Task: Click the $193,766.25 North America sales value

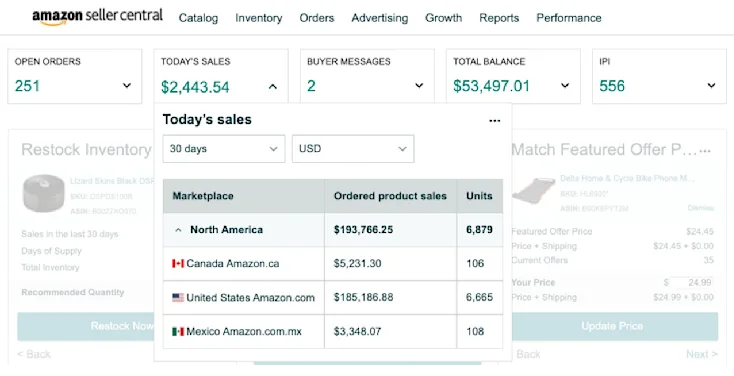Action: (x=363, y=230)
